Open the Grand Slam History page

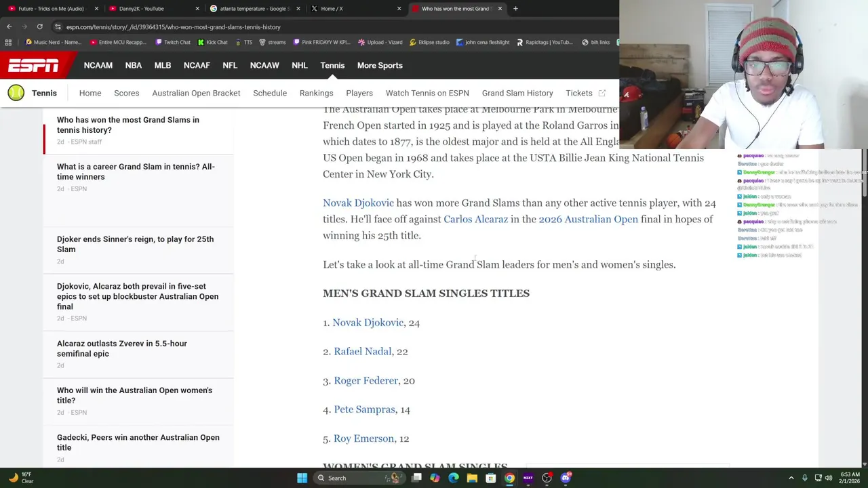coord(517,93)
